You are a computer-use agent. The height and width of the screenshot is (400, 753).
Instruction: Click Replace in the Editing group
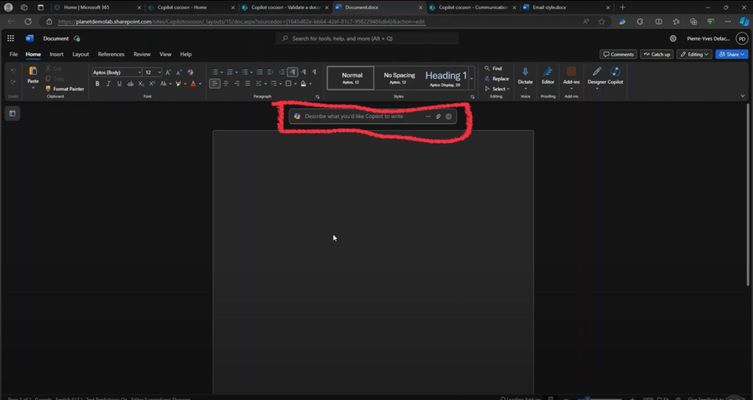click(x=497, y=79)
